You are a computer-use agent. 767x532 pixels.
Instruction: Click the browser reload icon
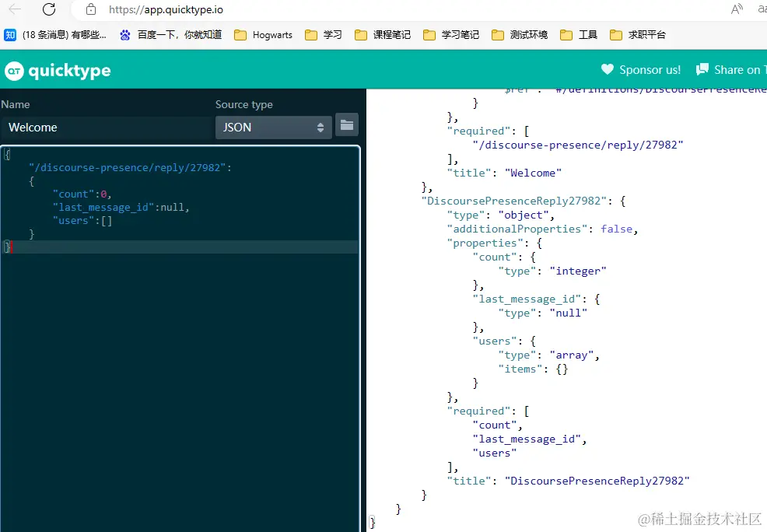pos(49,9)
